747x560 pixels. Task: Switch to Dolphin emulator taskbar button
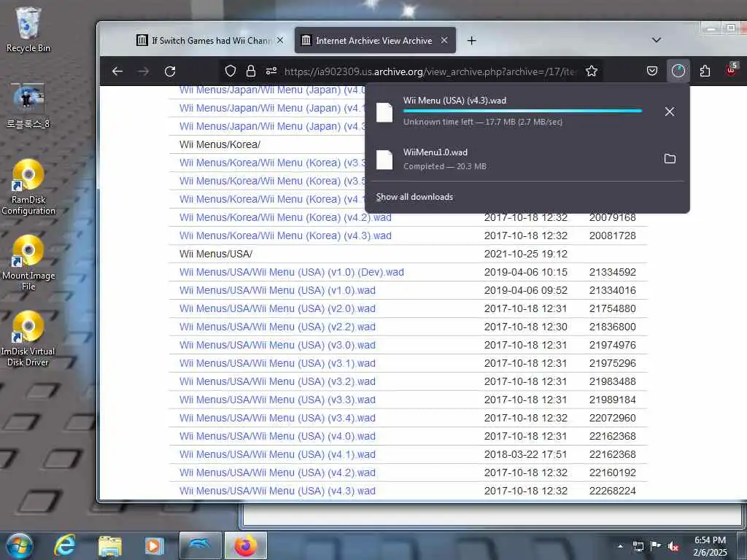click(x=200, y=545)
